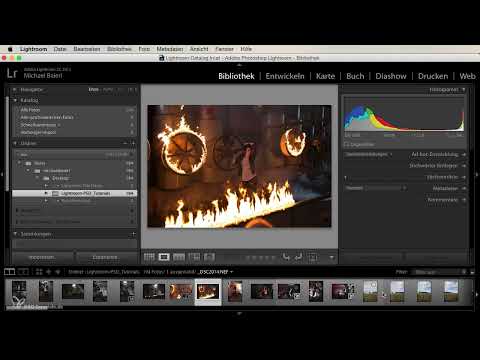Open the saved preset dropdown beside Ad-hoc-Entwicklung
The image size is (480, 360).
pyautogui.click(x=369, y=154)
